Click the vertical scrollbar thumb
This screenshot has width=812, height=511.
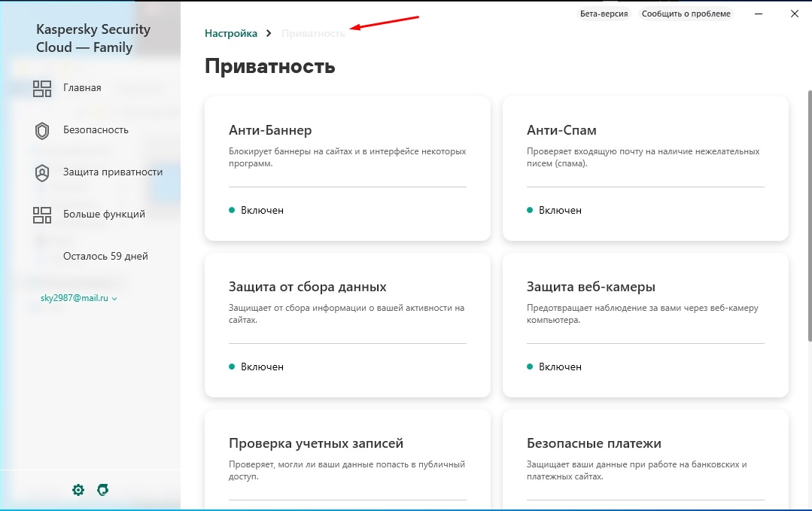tap(809, 216)
